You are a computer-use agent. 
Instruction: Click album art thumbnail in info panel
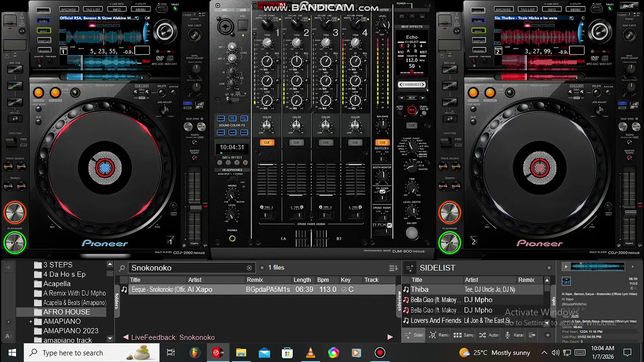click(566, 282)
